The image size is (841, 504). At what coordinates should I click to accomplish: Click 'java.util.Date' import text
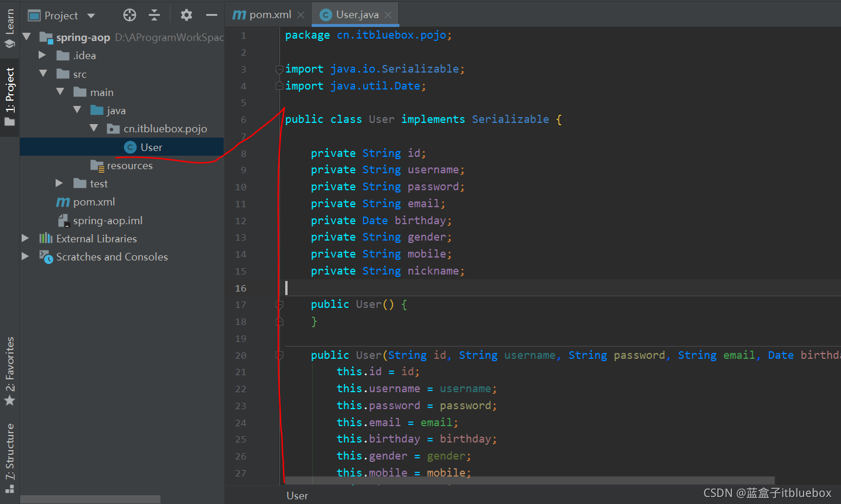375,85
